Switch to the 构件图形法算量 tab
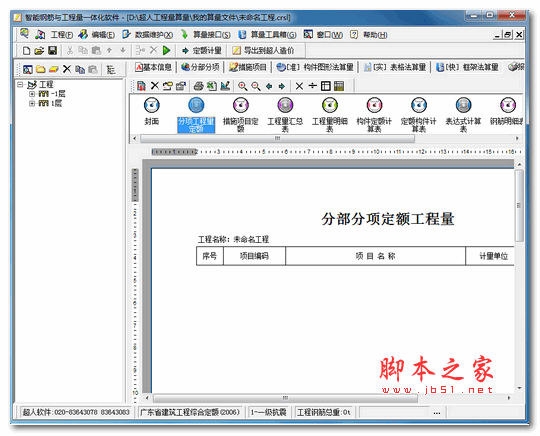The height and width of the screenshot is (436, 540). pos(315,67)
